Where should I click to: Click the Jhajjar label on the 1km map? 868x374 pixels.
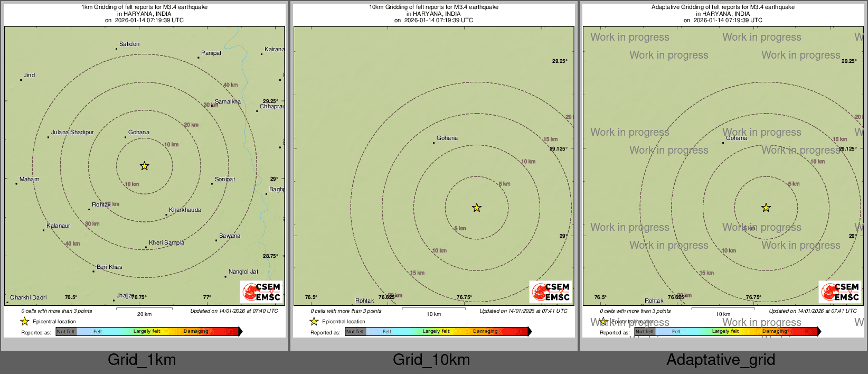tap(125, 296)
